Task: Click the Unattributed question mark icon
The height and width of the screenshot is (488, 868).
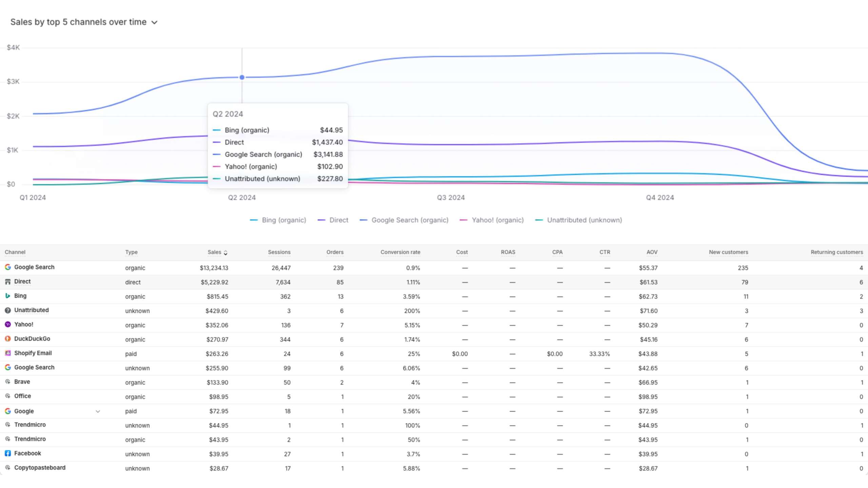Action: click(8, 310)
